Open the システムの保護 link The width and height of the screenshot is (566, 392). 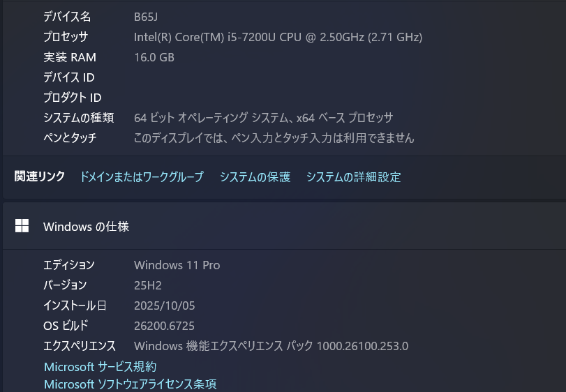(255, 177)
